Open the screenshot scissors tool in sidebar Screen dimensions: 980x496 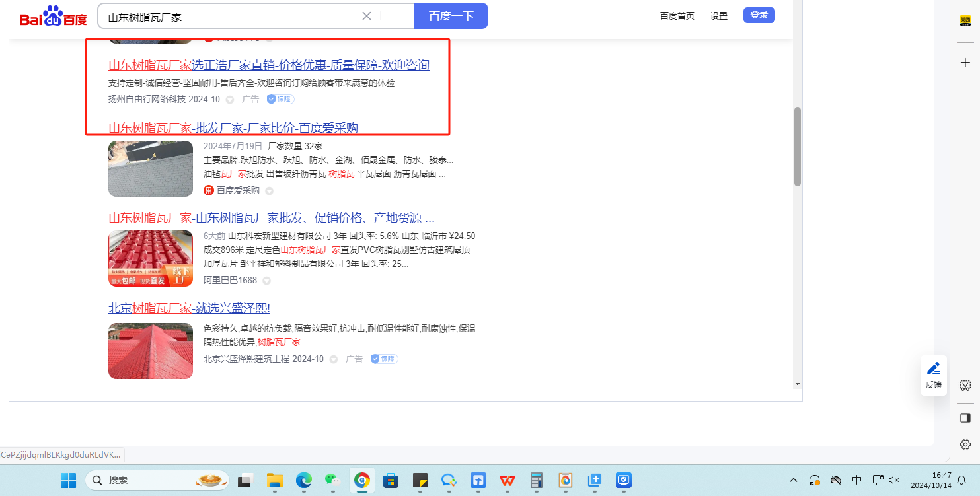965,386
